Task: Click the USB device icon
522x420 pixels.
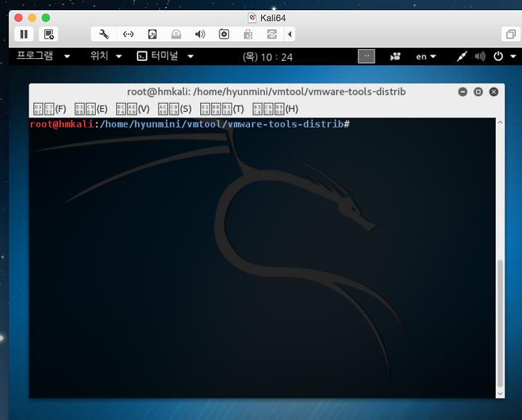Action: pyautogui.click(x=248, y=34)
